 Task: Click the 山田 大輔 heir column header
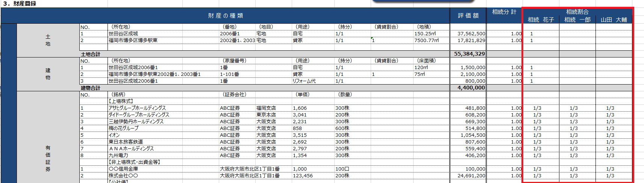coord(614,20)
